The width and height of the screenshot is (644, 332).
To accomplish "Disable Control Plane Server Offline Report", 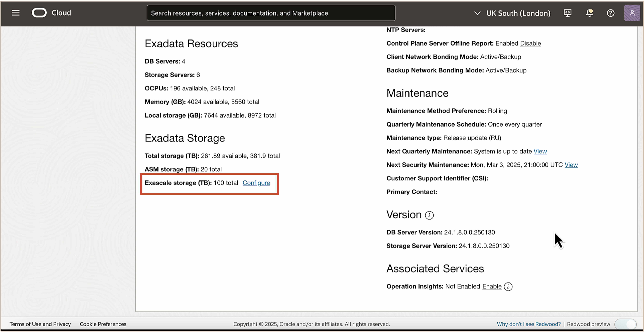I will pos(530,43).
